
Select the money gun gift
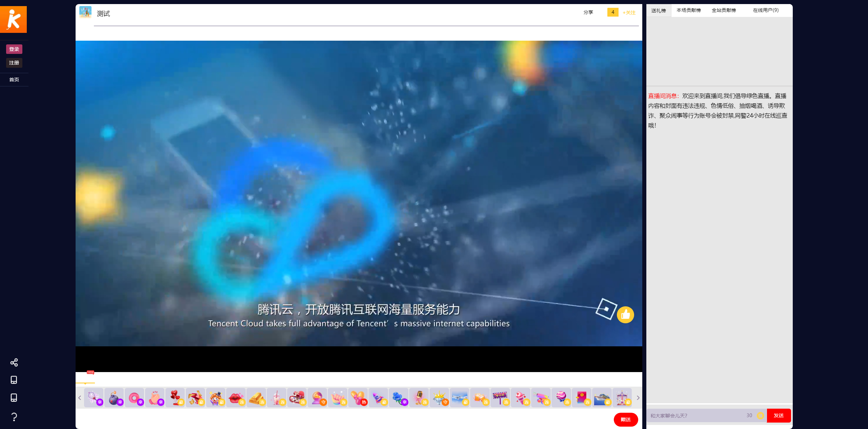pos(195,397)
